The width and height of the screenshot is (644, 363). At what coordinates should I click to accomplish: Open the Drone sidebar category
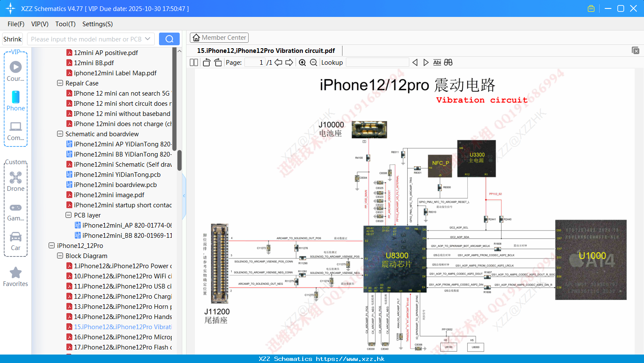coord(16,181)
